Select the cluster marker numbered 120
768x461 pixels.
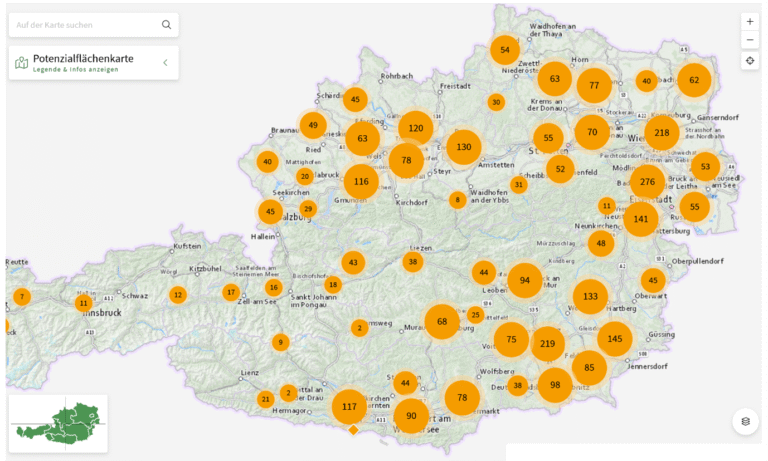pos(416,128)
